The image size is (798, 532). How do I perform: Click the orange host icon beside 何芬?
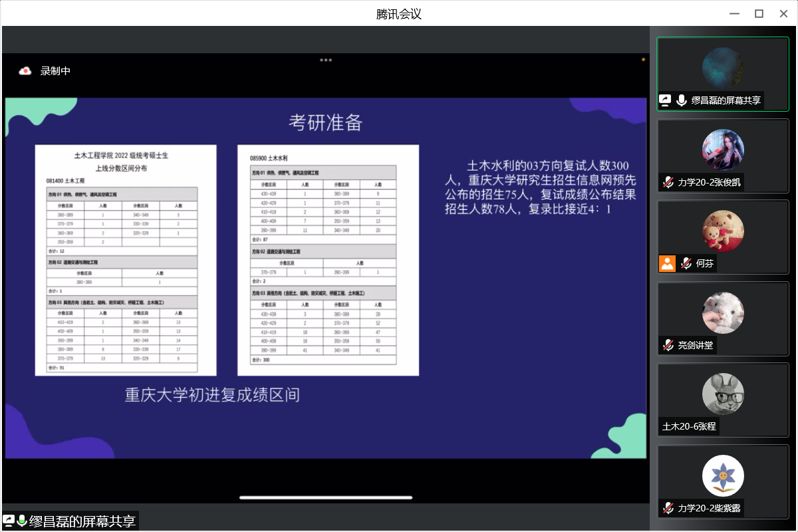coord(667,263)
